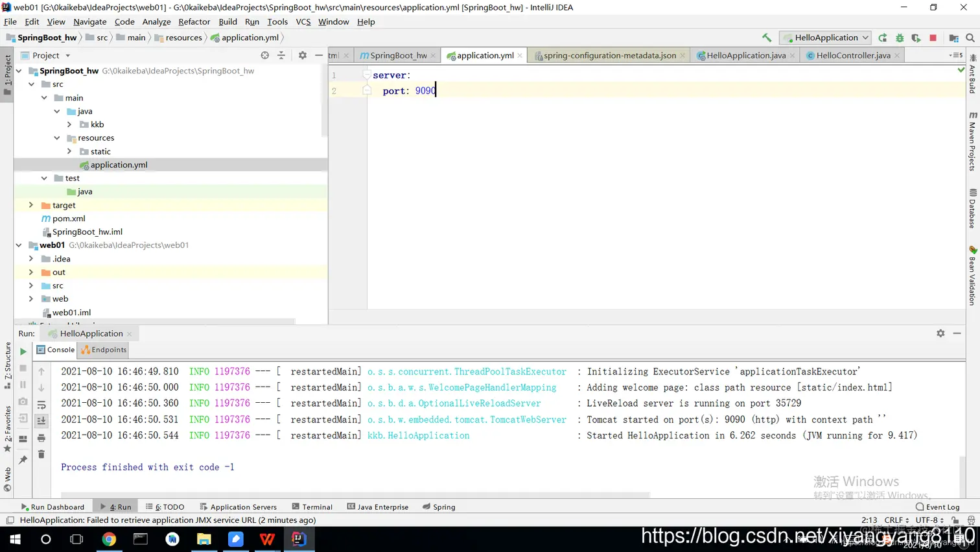Locate the current file using the crosshair icon
Screen dimensions: 980x552
coord(265,55)
